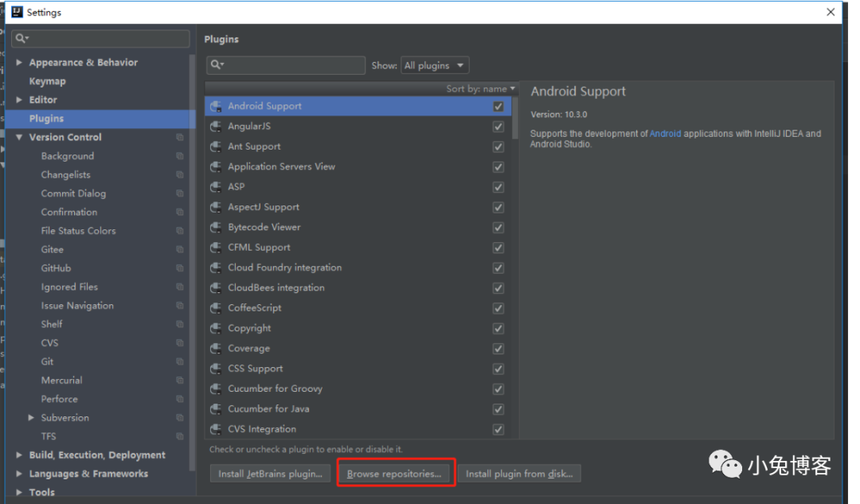Click the settings tree vertical scrollbar
The height and width of the screenshot is (504, 860).
[x=192, y=262]
